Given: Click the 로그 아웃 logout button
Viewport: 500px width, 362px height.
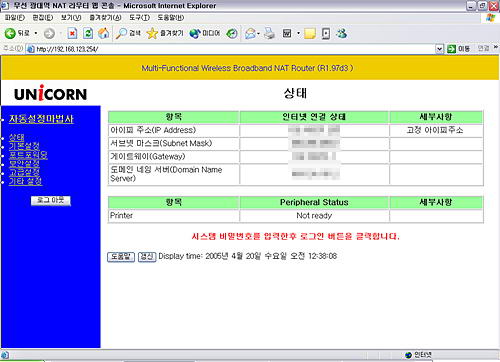Looking at the screenshot, I should [x=51, y=200].
